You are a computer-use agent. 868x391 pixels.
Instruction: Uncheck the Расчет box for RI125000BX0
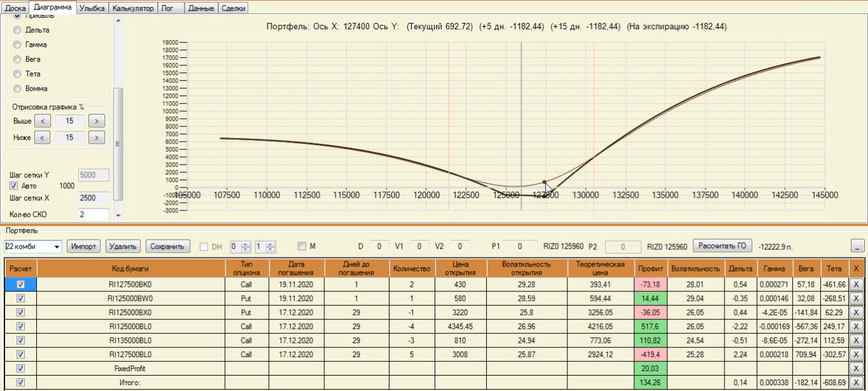coord(20,312)
